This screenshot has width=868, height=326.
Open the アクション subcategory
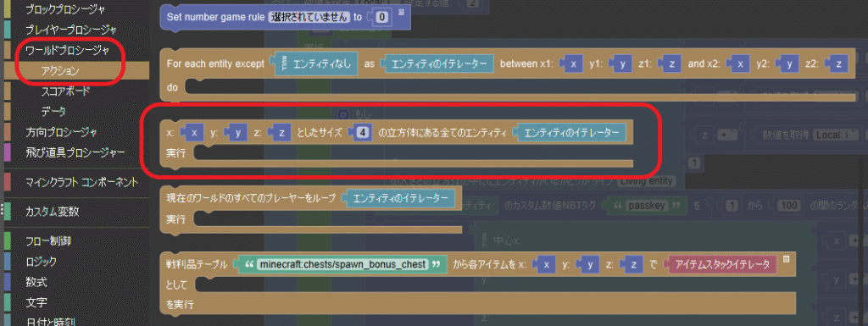[x=60, y=71]
